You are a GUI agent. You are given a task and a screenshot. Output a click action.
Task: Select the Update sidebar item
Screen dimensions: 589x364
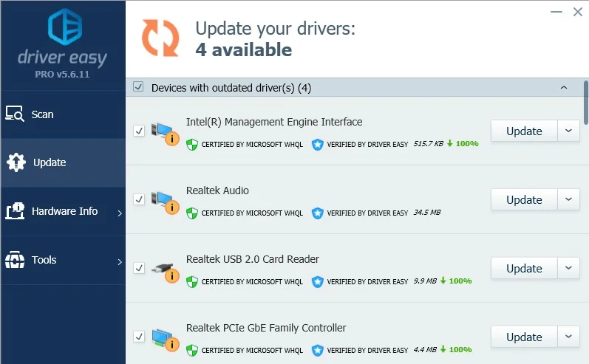click(63, 162)
